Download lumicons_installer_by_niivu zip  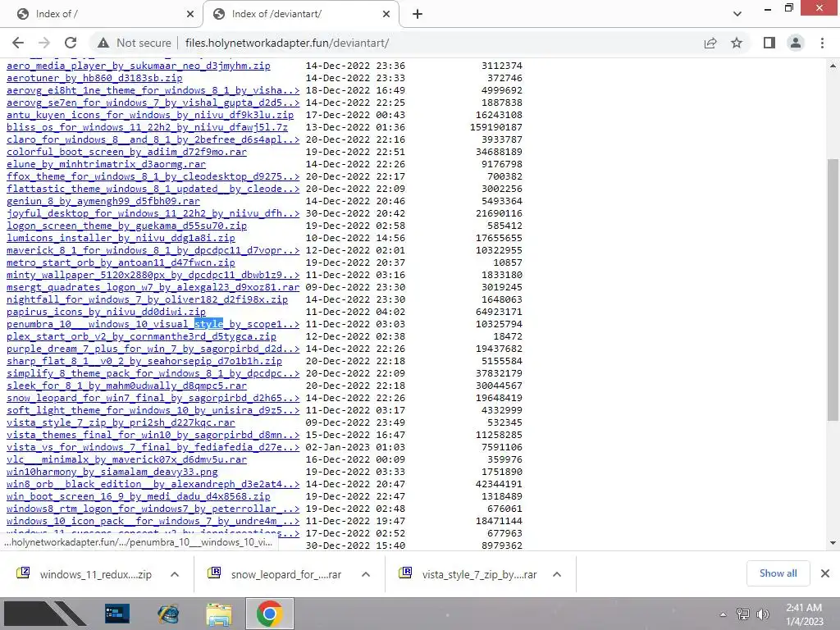121,239
